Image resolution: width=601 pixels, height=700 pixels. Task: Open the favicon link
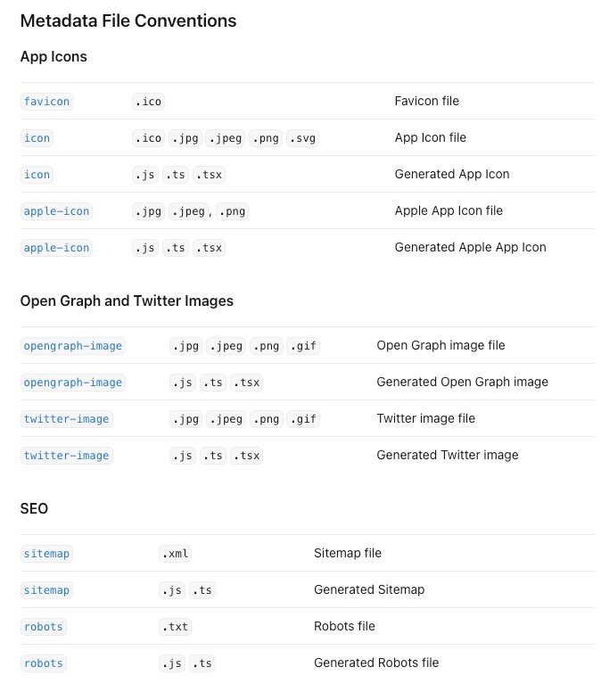coord(46,102)
